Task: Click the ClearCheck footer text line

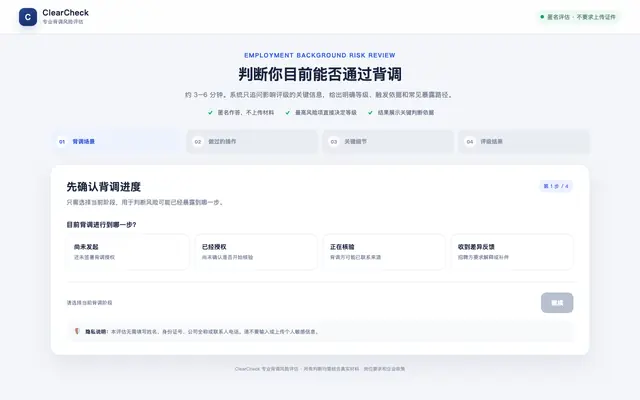Action: point(320,369)
